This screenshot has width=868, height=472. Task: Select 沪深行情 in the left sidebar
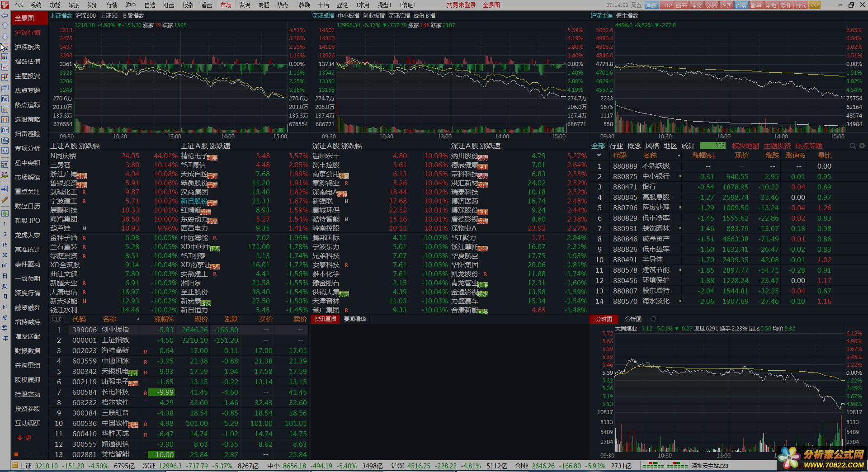28,33
